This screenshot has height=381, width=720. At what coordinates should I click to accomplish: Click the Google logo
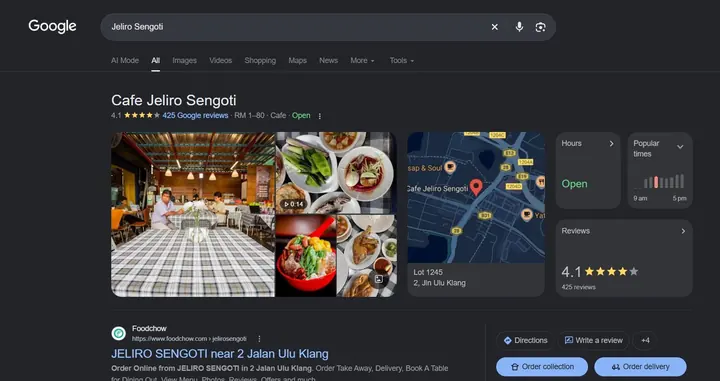[52, 26]
